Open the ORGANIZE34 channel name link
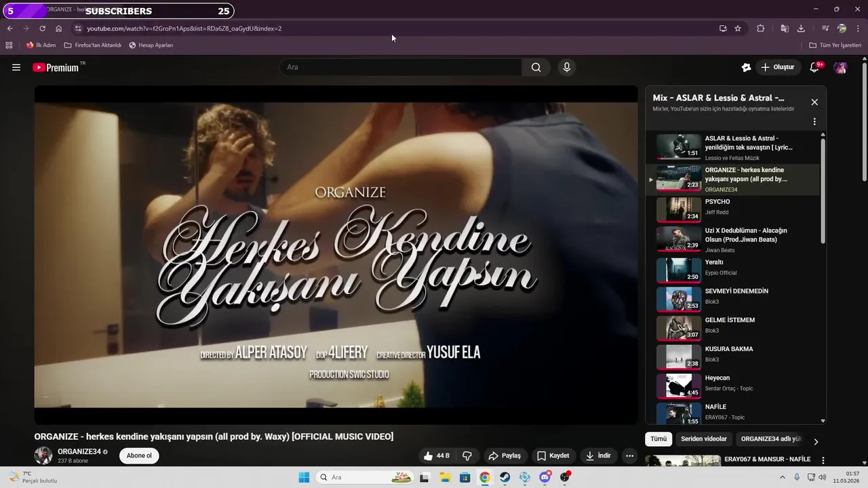The image size is (868, 488). [x=79, y=451]
